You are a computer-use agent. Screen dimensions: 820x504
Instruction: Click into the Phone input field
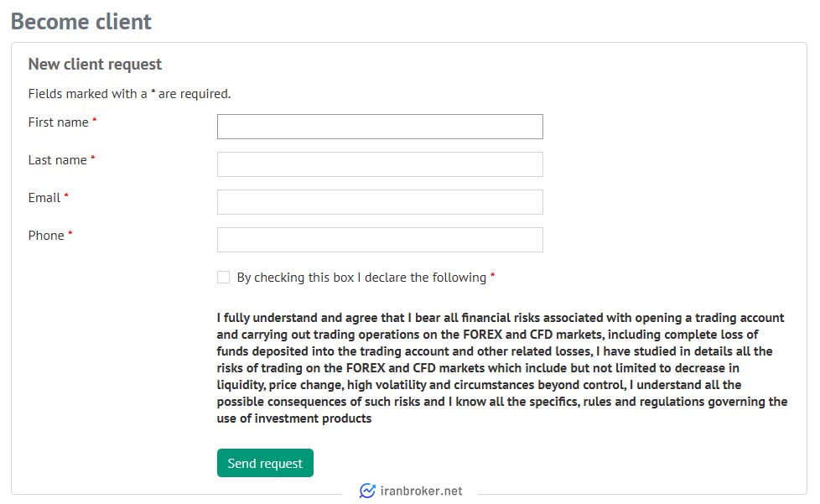[380, 240]
